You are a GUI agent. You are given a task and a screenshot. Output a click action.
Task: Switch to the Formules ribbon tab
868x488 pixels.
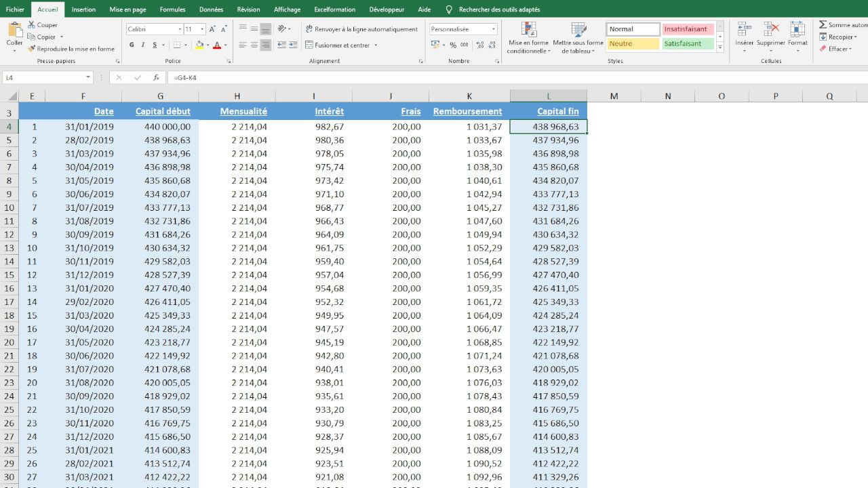tap(172, 9)
